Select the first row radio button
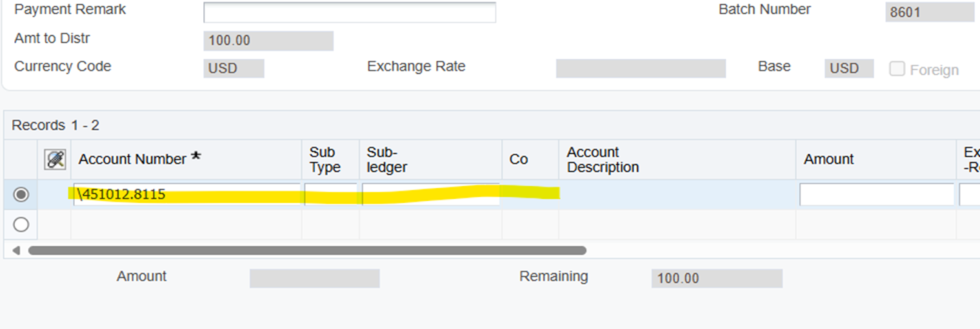 pyautogui.click(x=21, y=194)
